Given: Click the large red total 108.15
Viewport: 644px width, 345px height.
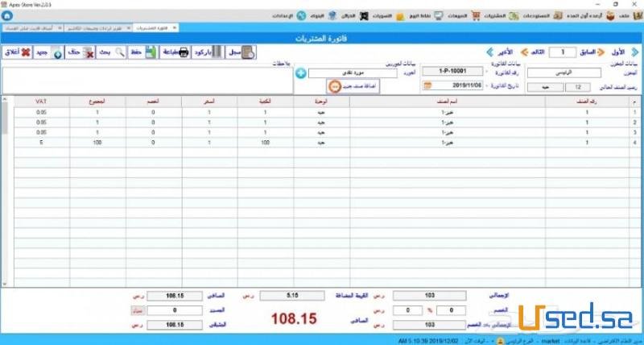Looking at the screenshot, I should (x=294, y=318).
